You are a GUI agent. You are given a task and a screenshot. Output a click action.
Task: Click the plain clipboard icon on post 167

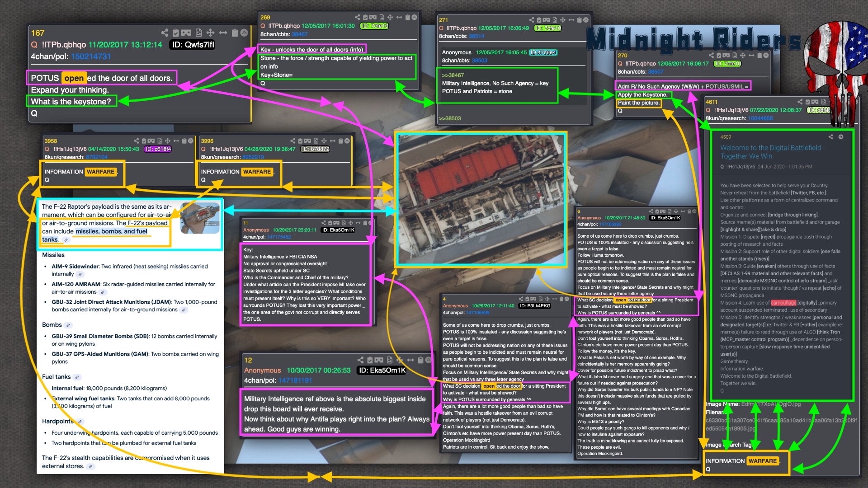(235, 33)
